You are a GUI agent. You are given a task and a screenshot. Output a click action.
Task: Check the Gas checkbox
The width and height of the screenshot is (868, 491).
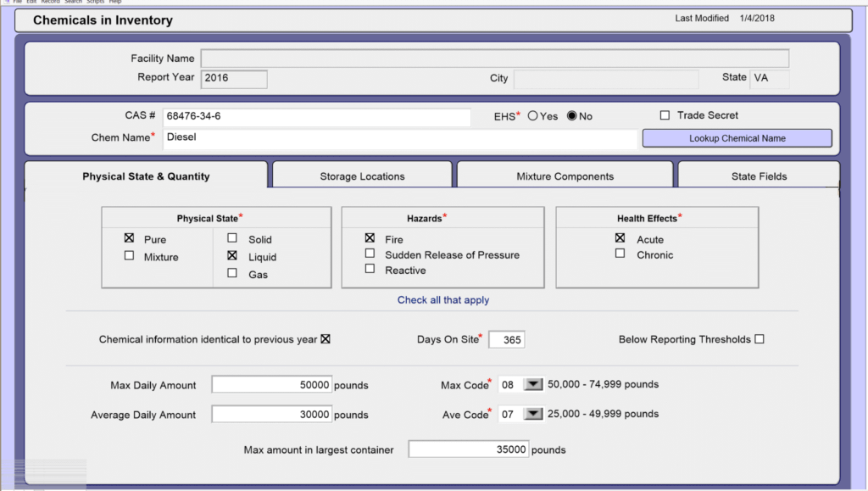point(232,273)
